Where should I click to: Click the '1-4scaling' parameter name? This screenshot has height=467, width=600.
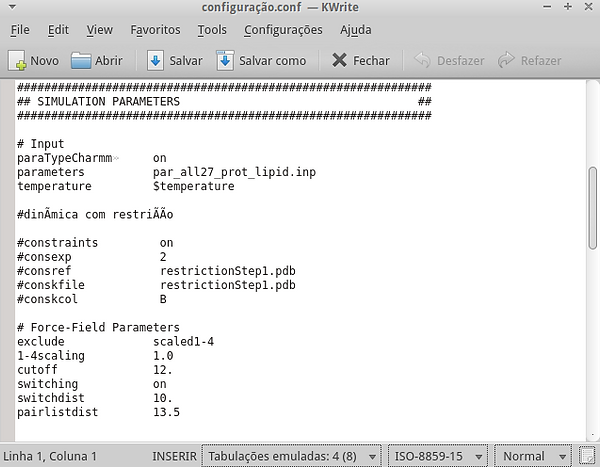coord(51,356)
